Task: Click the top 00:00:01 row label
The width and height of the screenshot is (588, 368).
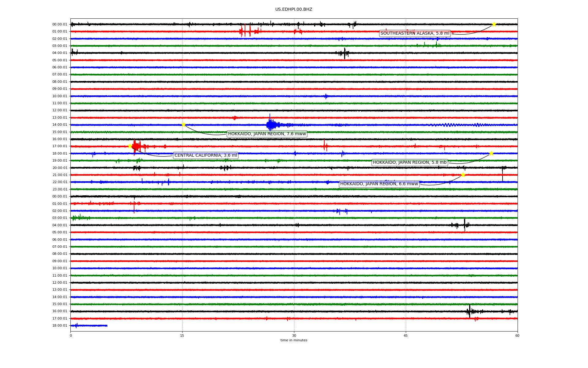Action: point(60,25)
